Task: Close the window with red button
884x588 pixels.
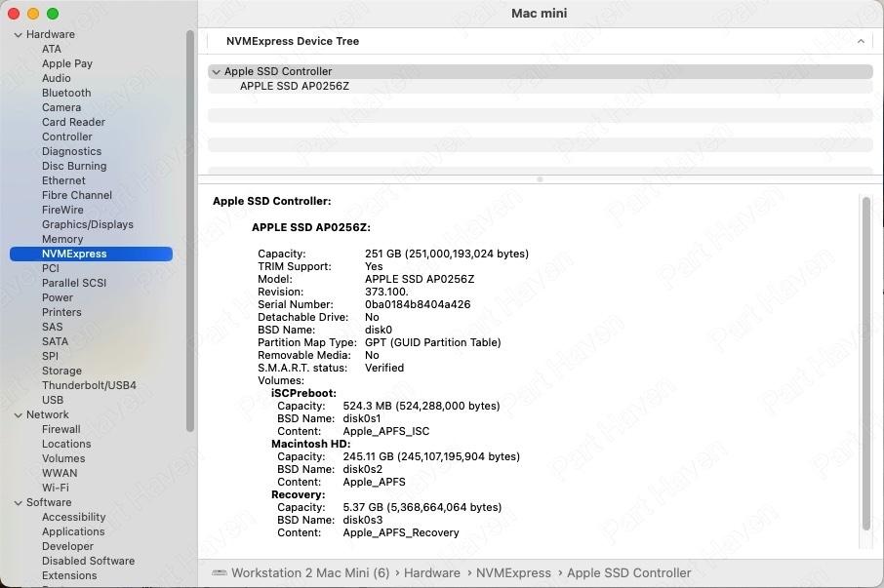Action: pyautogui.click(x=14, y=14)
